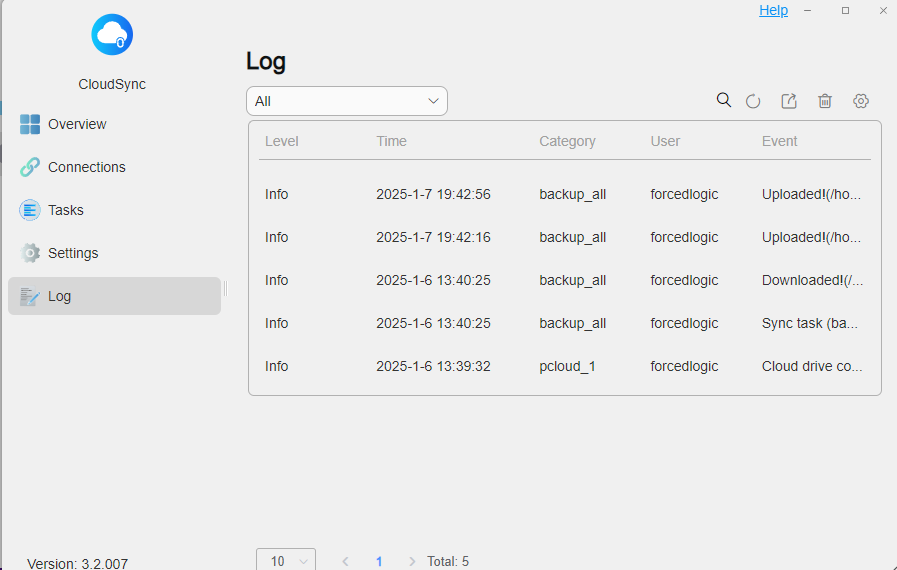
Task: Search the log with magnifier icon
Action: point(724,100)
